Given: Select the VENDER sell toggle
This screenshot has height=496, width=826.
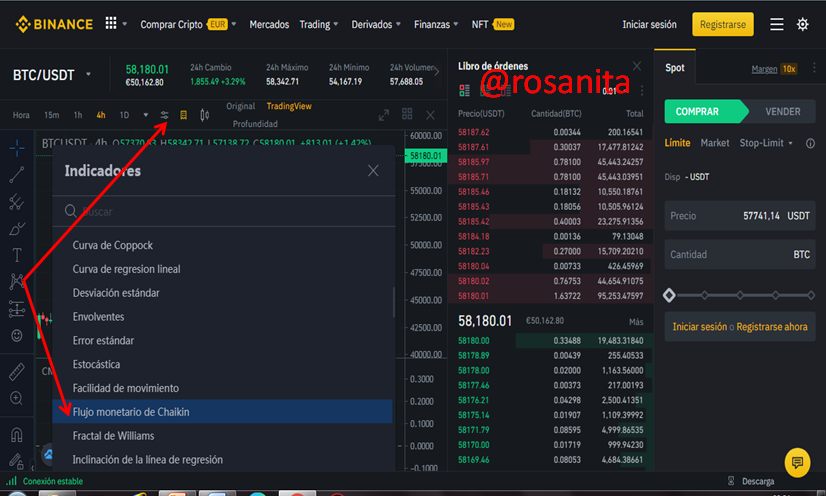Looking at the screenshot, I should pos(782,112).
